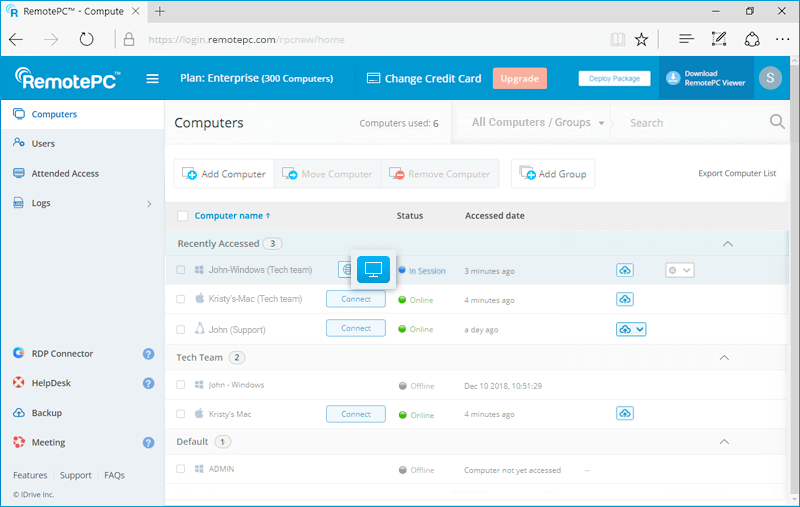The image size is (800, 507).
Task: Click the browser share icon
Action: click(x=752, y=39)
